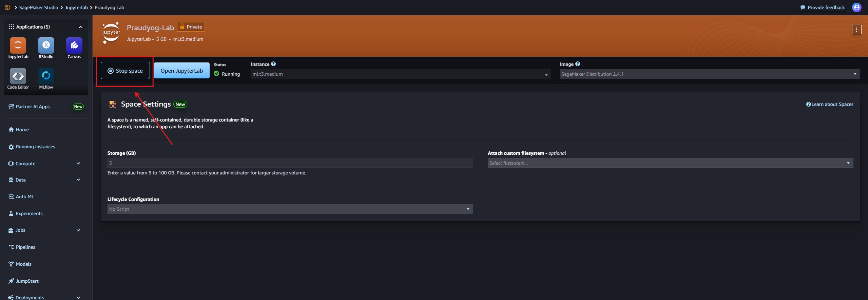Open Pipelines from the sidebar

[x=25, y=247]
